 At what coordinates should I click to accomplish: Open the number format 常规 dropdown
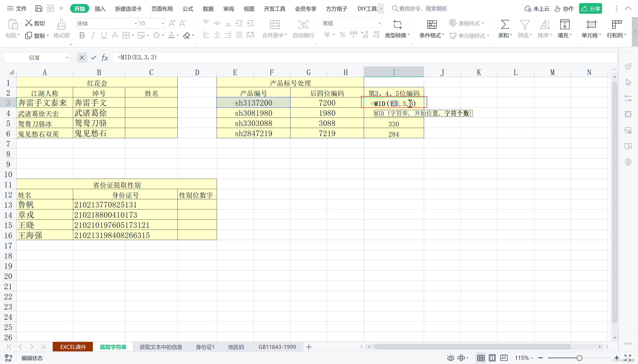(379, 23)
